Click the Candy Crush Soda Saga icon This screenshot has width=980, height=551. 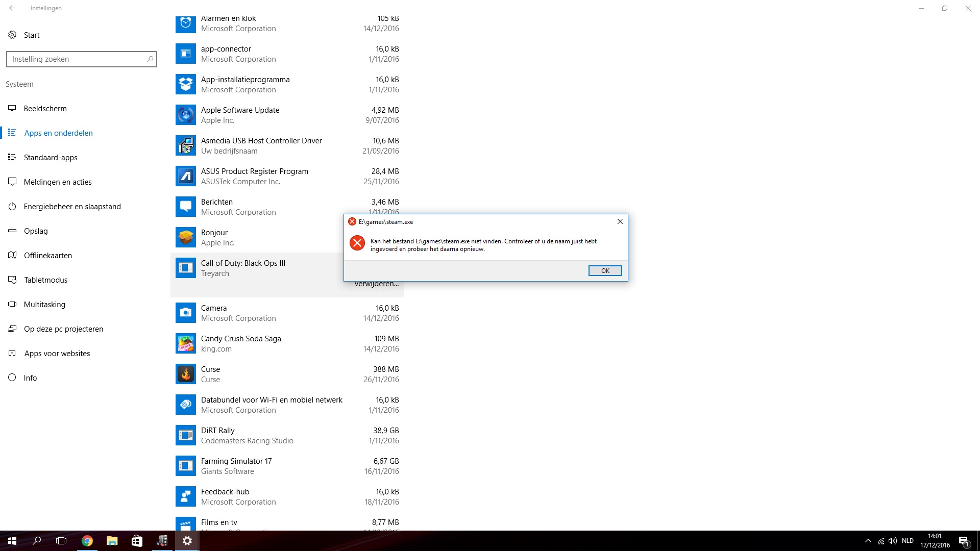(186, 343)
